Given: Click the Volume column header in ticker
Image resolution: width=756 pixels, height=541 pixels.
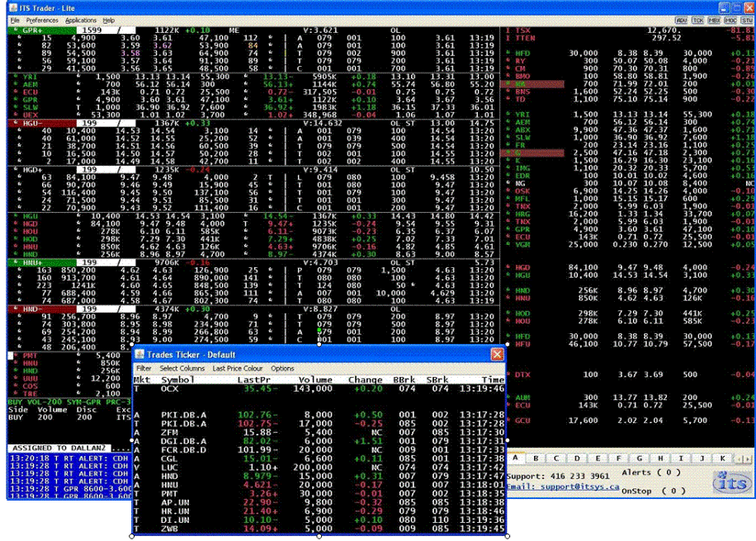Looking at the screenshot, I should [x=315, y=379].
